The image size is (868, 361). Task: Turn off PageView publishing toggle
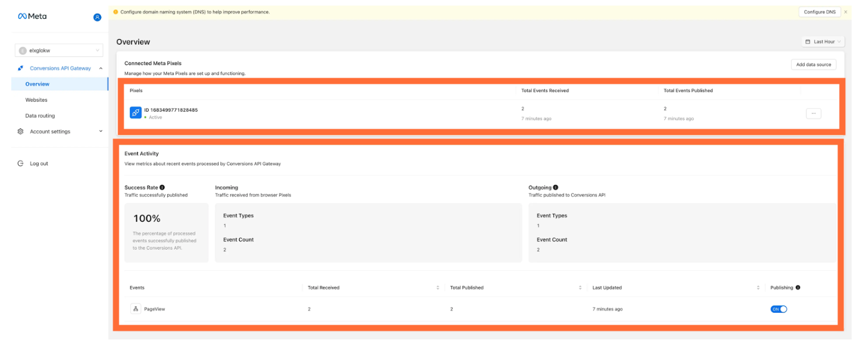click(778, 309)
